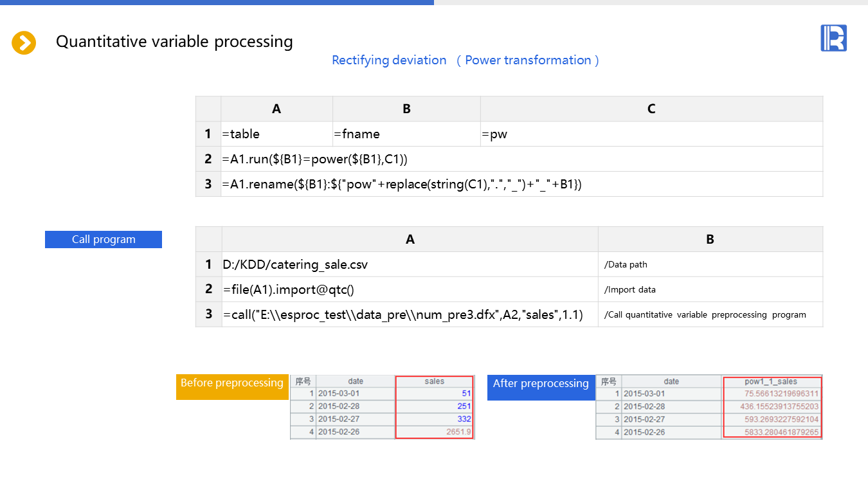
Task: Click cell containing =fname
Action: (406, 134)
